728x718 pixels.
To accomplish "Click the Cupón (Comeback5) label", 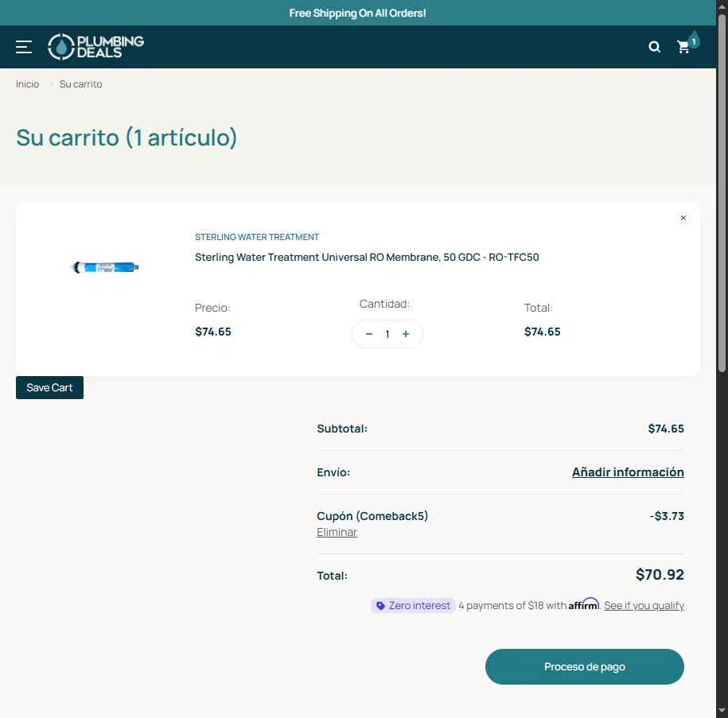I will coord(372,516).
